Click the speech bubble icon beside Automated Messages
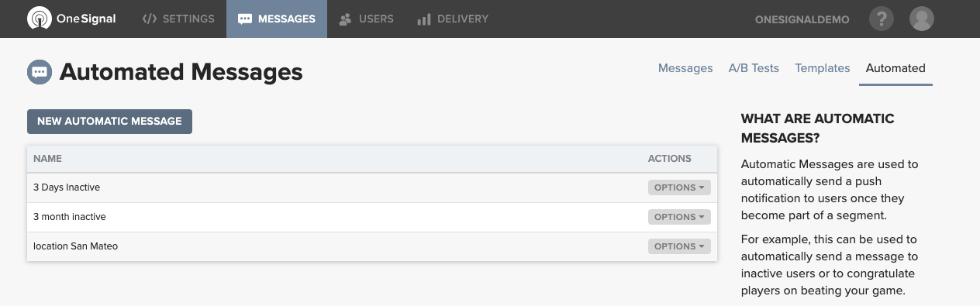The height and width of the screenshot is (306, 980). (x=39, y=72)
